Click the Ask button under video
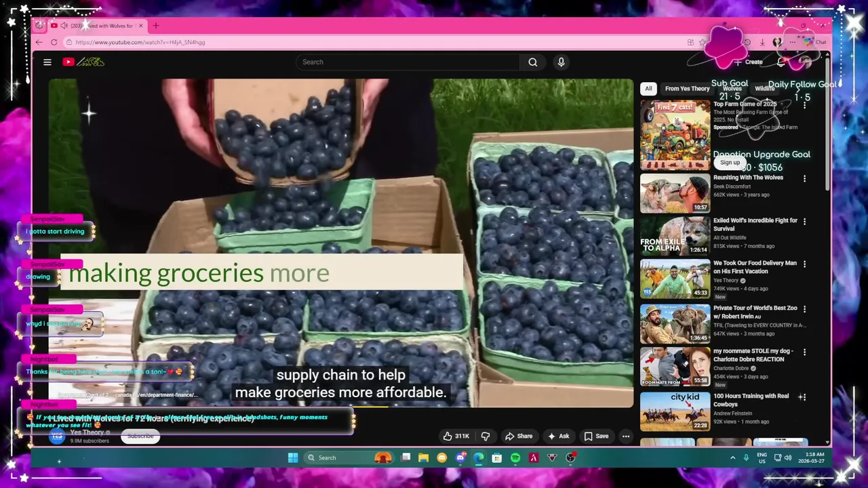 [x=559, y=436]
